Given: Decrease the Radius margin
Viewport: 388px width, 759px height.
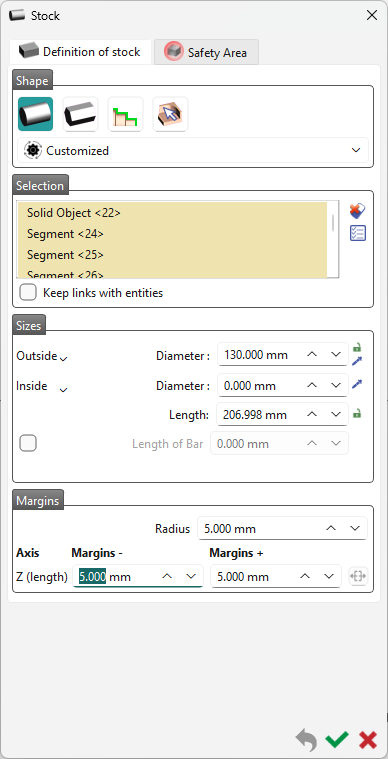Looking at the screenshot, I should tap(355, 528).
